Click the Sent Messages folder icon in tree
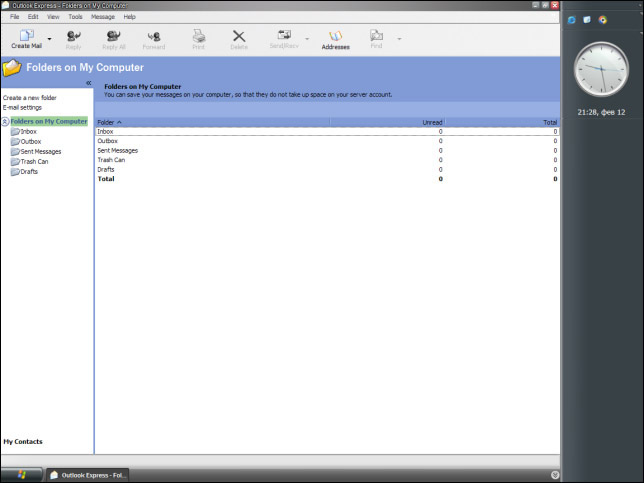Screen dimensions: 644x483 [15, 152]
